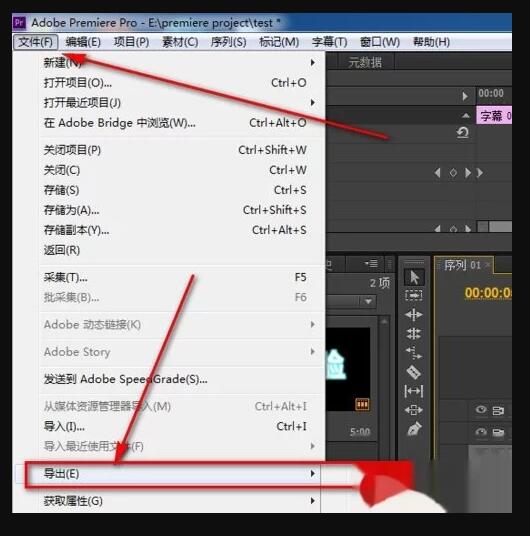Click the video clip filmstrip badge
The width and height of the screenshot is (530, 536).
point(362,404)
